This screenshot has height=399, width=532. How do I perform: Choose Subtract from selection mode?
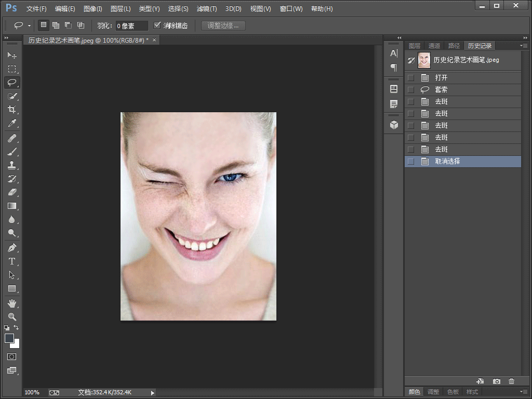(x=68, y=25)
